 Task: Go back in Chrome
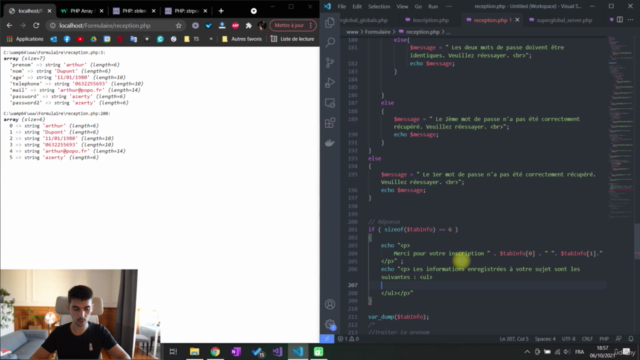point(9,25)
